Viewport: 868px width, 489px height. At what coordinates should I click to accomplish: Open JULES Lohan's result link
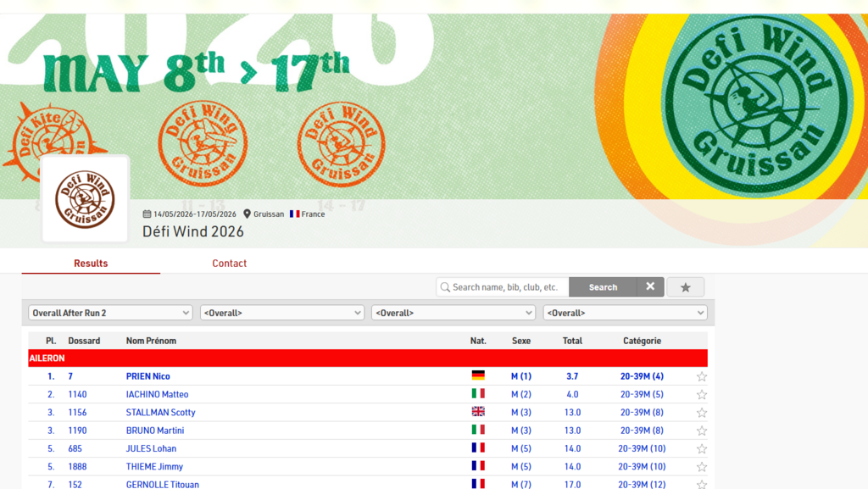(x=151, y=448)
